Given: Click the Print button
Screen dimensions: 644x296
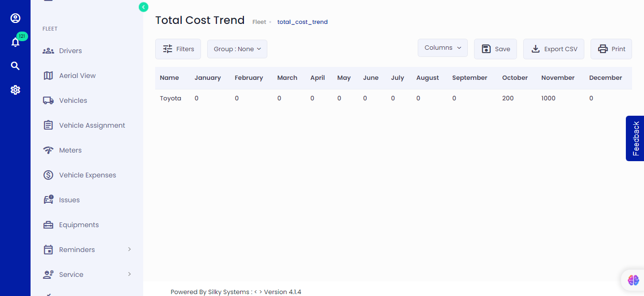Looking at the screenshot, I should coord(611,49).
